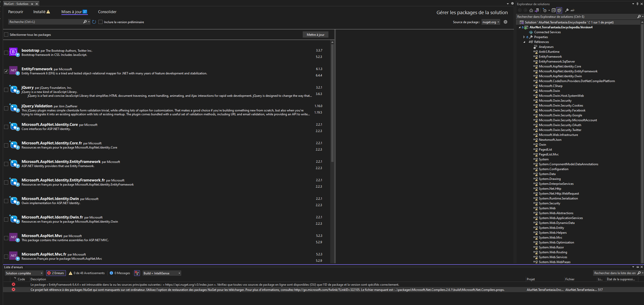Screen dimensions: 644x305
Task: Open properties using the wrench icon
Action: point(567,10)
